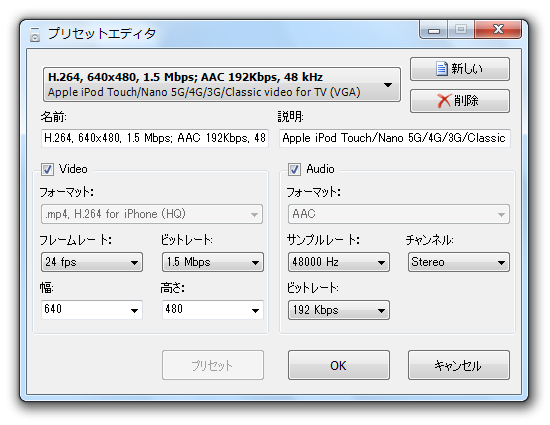Open the 24 fps frame rate dropdown
550x425 pixels.
click(92, 262)
